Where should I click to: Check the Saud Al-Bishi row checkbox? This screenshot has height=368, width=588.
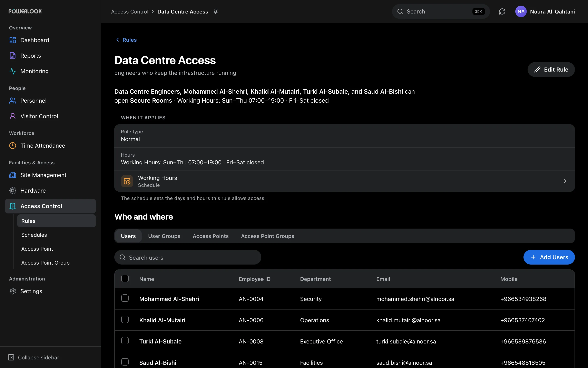click(x=125, y=362)
